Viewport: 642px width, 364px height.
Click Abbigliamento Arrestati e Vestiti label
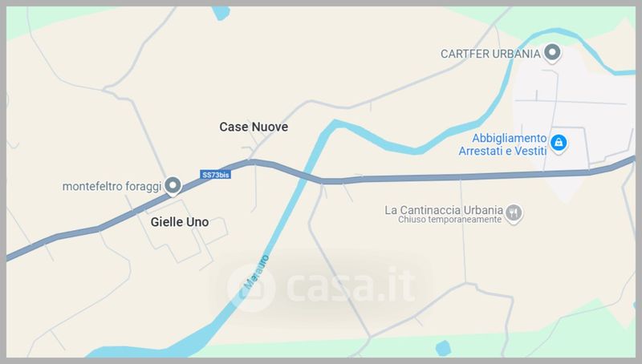[503, 144]
